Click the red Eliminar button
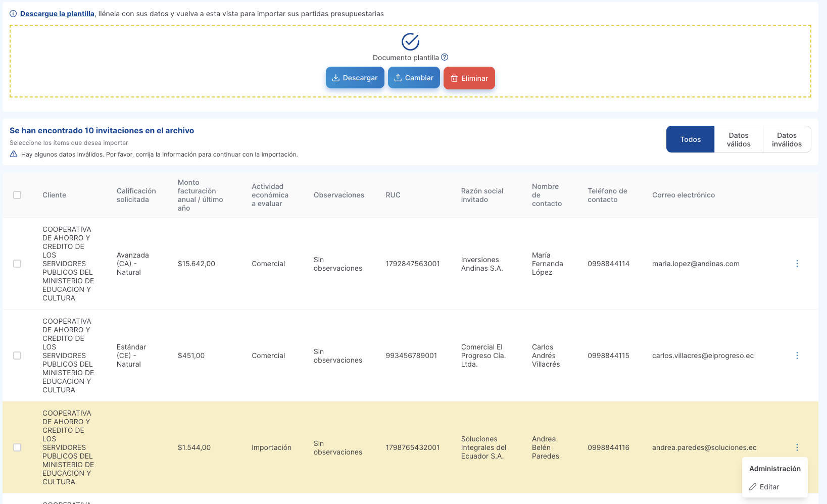The image size is (827, 504). click(469, 78)
